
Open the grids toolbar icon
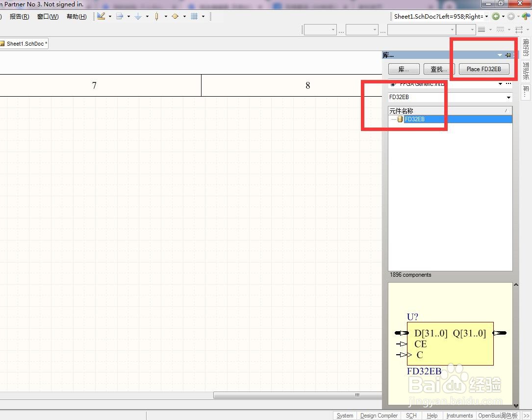194,16
